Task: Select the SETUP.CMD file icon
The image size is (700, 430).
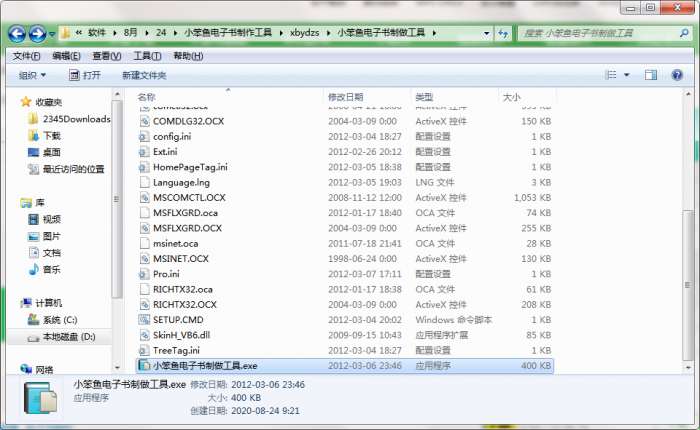Action: [144, 320]
